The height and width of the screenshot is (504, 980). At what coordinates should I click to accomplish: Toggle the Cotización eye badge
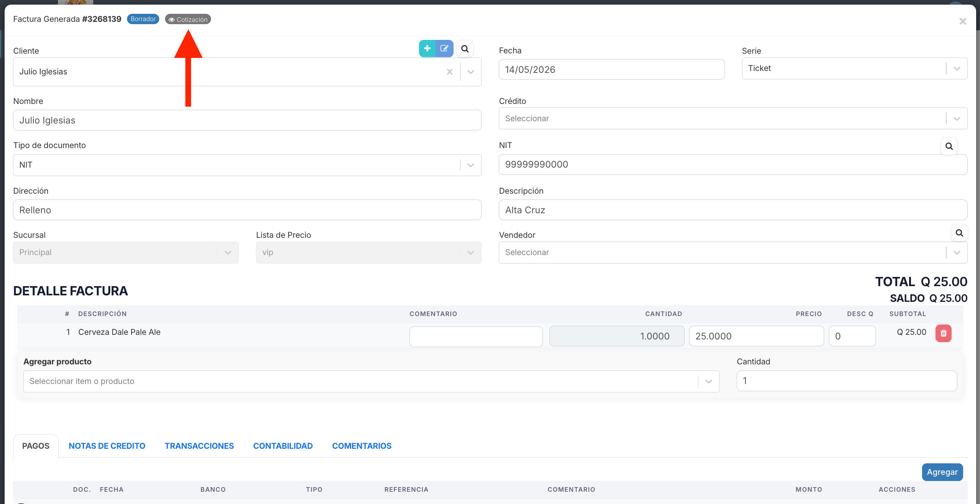click(188, 19)
